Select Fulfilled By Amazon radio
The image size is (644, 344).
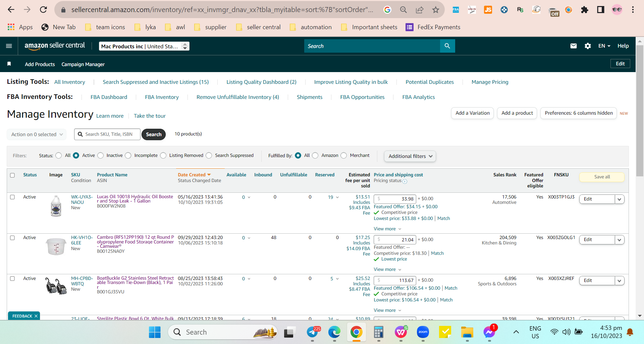315,156
